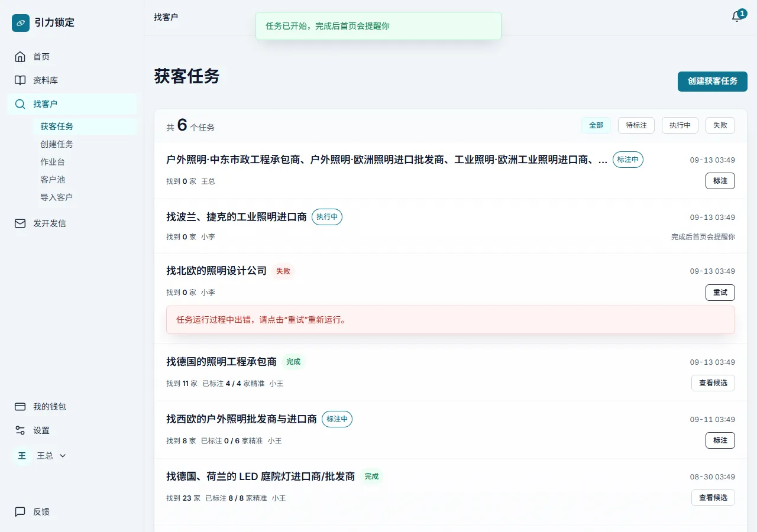Click the 任务已开始 toast notification
757x532 pixels.
point(378,26)
